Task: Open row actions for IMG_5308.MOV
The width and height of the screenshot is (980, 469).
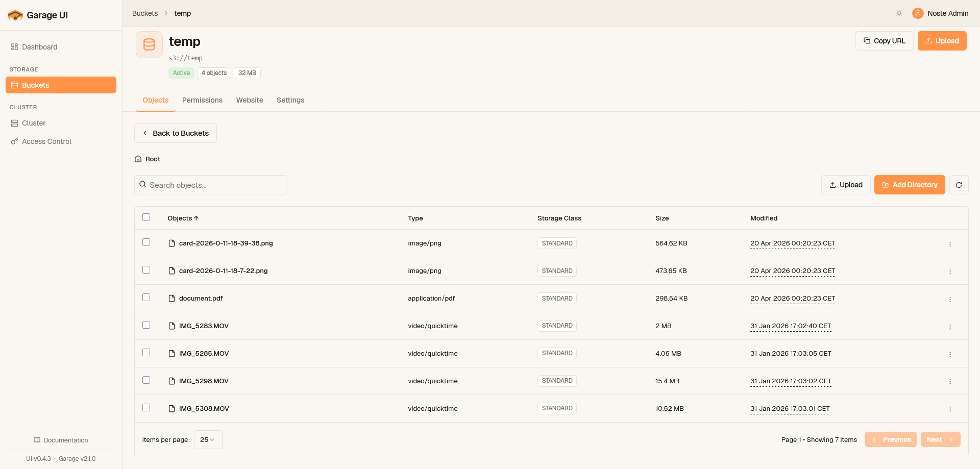Action: (950, 409)
